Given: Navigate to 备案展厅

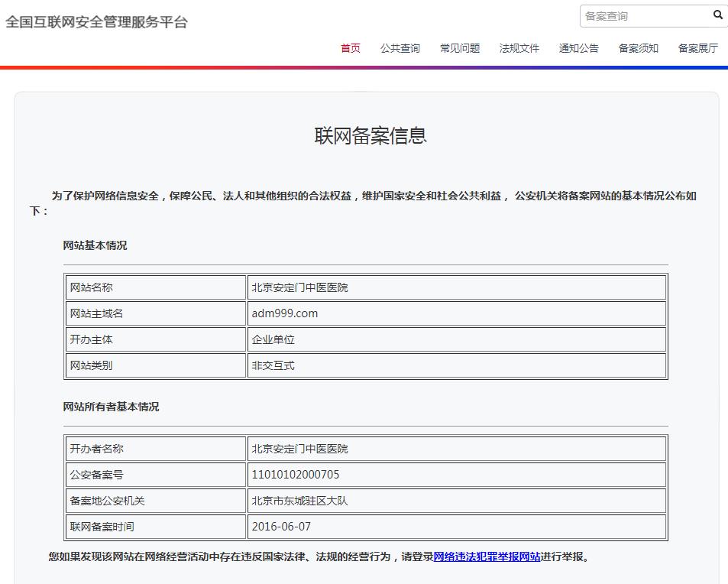Looking at the screenshot, I should pos(697,48).
